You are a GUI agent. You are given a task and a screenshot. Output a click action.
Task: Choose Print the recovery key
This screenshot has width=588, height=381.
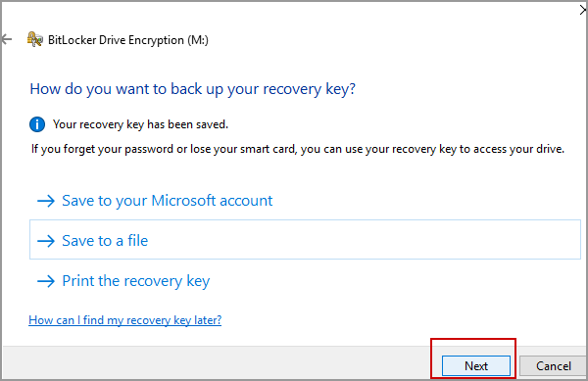[x=123, y=281]
